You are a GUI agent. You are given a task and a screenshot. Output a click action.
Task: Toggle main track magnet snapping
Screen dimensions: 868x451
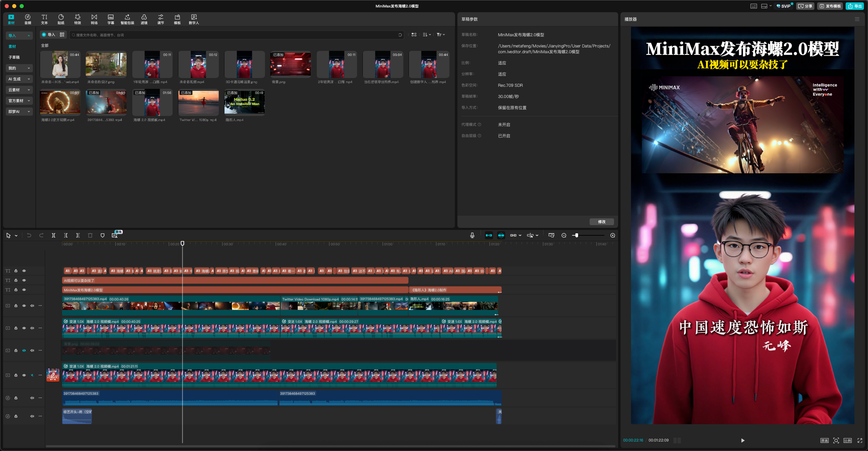click(489, 235)
